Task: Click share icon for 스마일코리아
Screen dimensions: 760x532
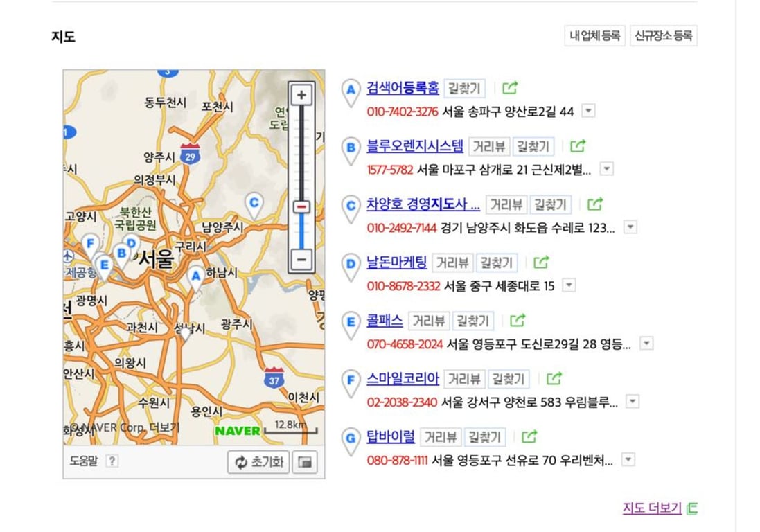Action: click(554, 378)
